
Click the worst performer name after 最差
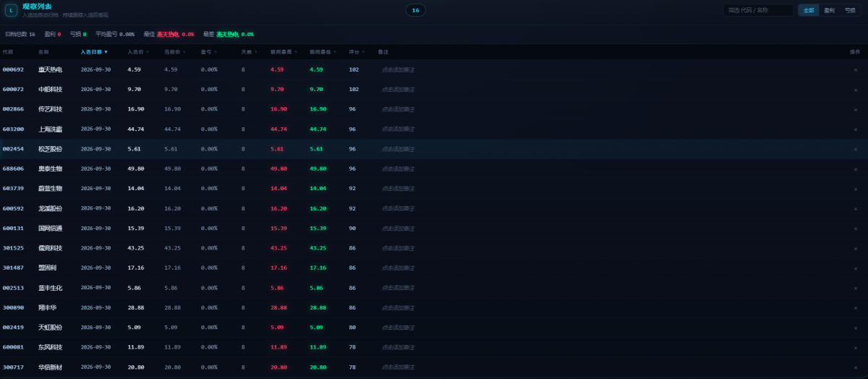[228, 34]
